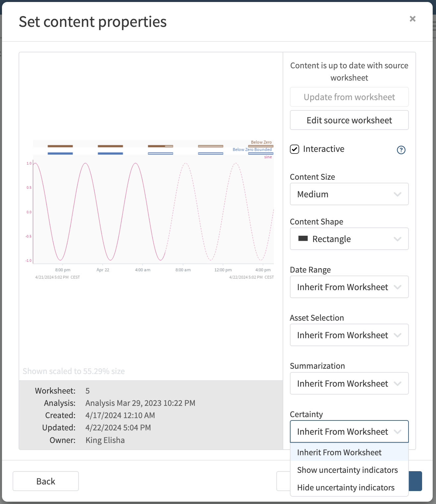
Task: Click the first brown Below Zero capsule bar
Action: (x=60, y=146)
